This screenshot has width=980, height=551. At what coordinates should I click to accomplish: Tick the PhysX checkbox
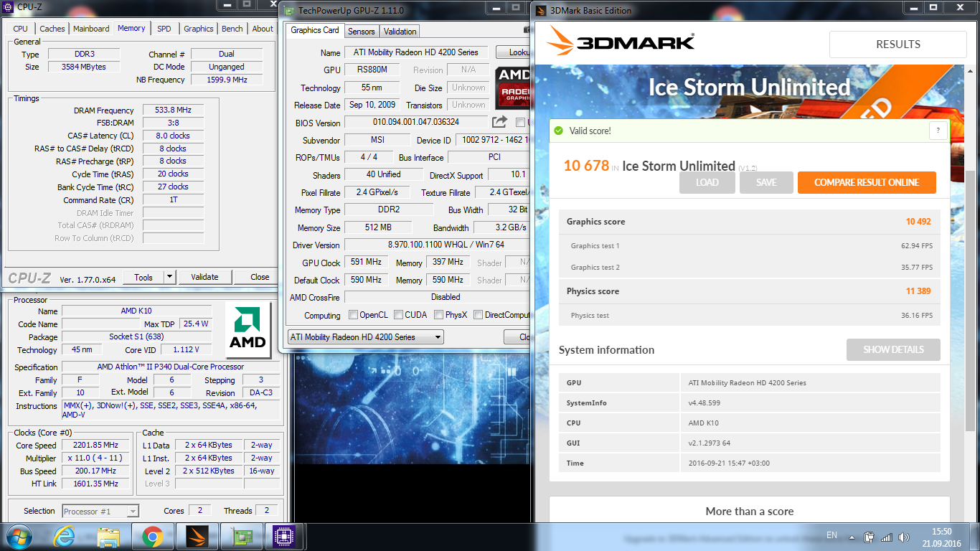point(438,315)
